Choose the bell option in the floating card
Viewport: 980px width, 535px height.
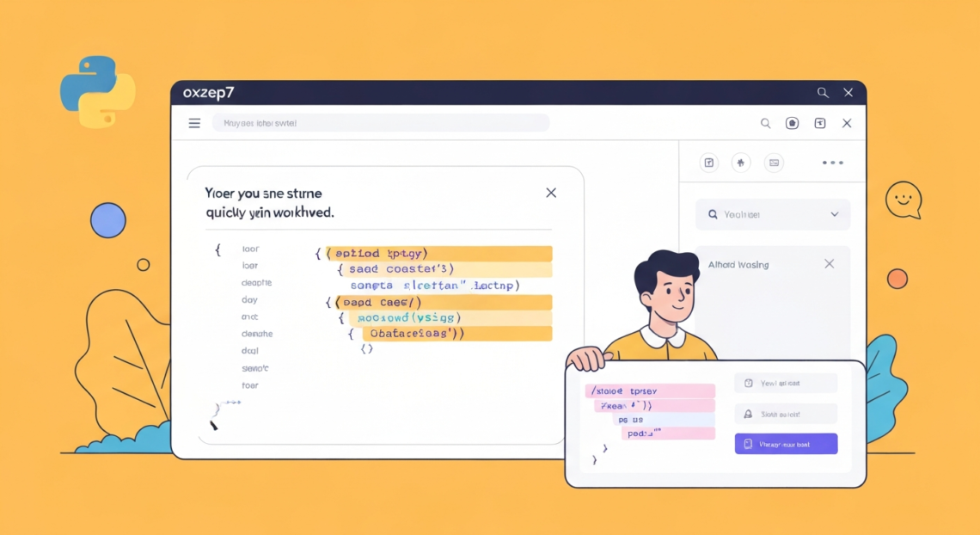[x=786, y=414]
